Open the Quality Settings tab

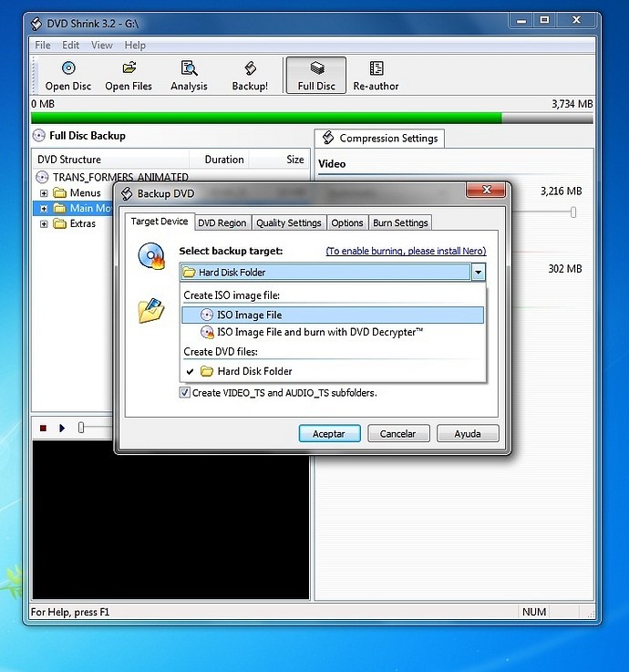click(x=288, y=222)
